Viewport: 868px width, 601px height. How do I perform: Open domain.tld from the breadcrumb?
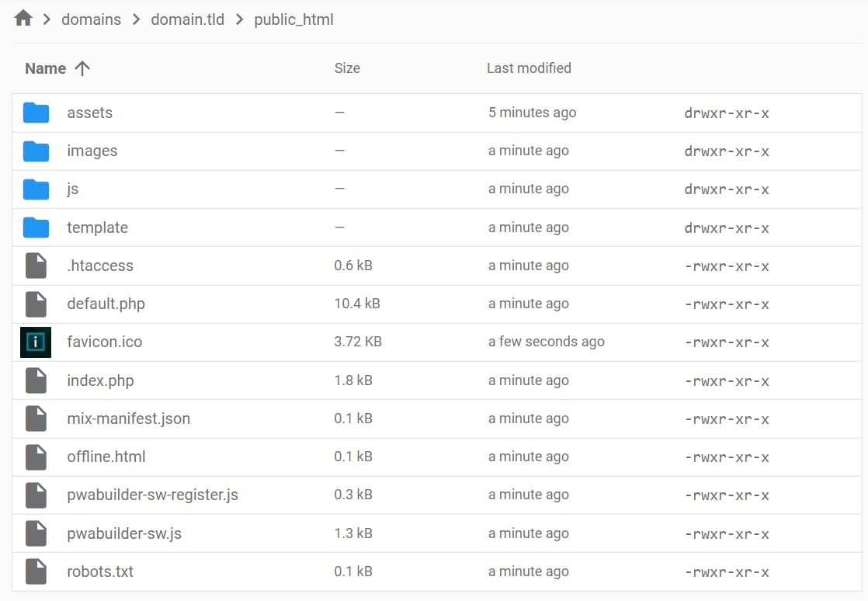[187, 19]
